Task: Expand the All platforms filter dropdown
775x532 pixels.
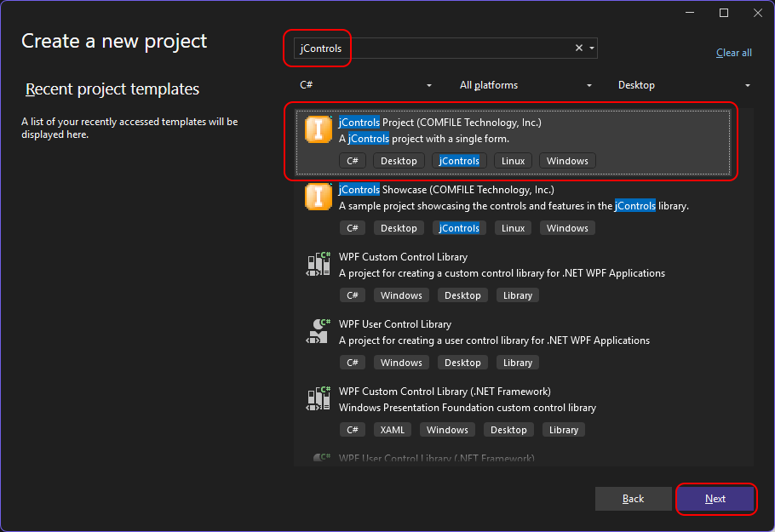Action: coord(525,85)
